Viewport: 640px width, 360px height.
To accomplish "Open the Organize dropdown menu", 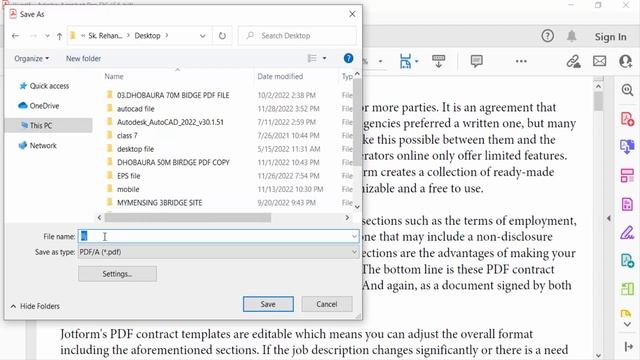I will pos(31,58).
